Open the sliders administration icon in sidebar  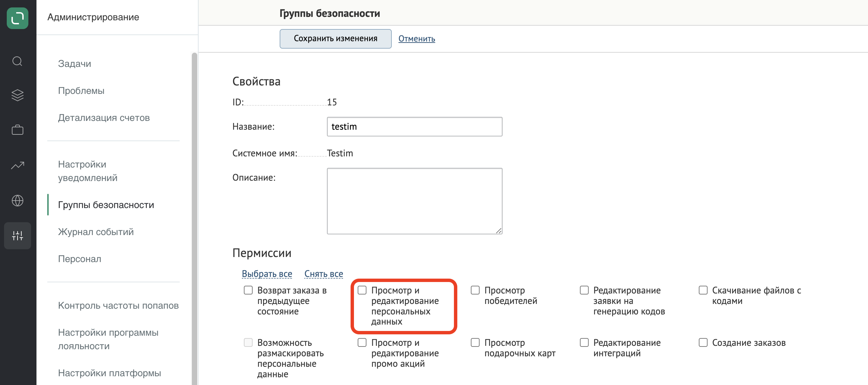(x=18, y=236)
